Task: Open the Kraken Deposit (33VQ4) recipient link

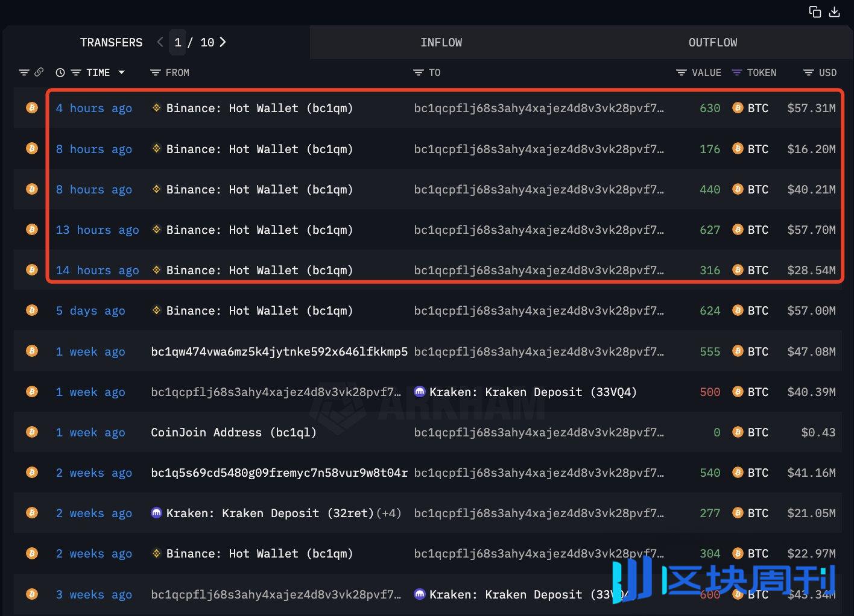Action: [533, 392]
